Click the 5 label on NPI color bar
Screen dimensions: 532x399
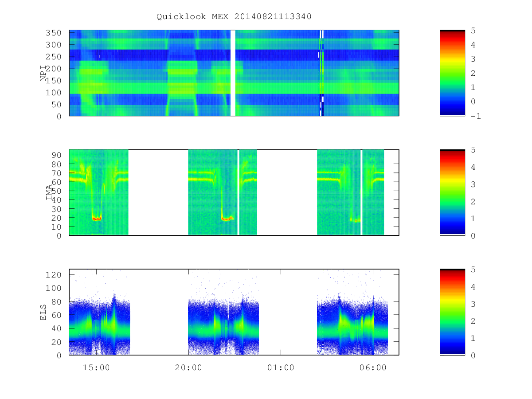[473, 31]
